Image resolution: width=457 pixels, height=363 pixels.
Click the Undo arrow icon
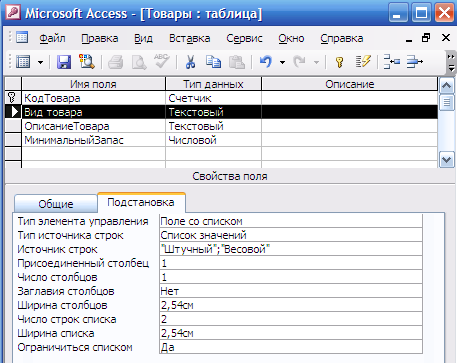(266, 62)
